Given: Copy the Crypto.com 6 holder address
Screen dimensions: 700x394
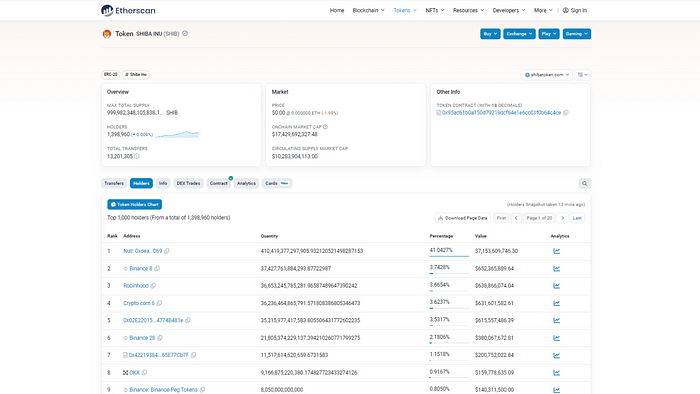Looking at the screenshot, I should pyautogui.click(x=159, y=303).
